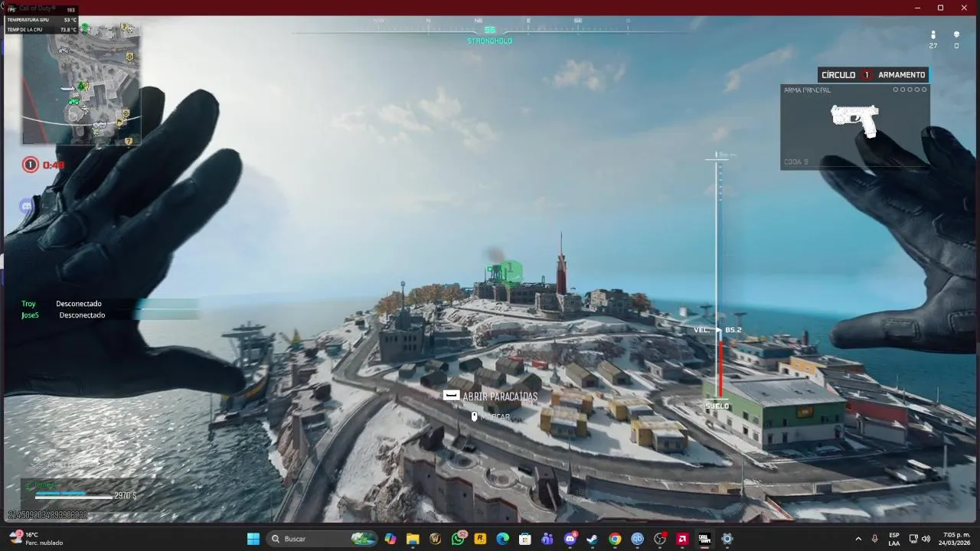Image resolution: width=980 pixels, height=551 pixels.
Task: Click the MARCAR mouse prompt
Action: click(x=490, y=417)
